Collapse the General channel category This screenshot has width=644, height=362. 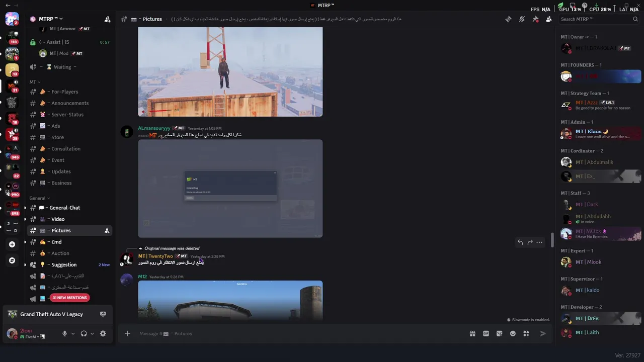tap(40, 198)
